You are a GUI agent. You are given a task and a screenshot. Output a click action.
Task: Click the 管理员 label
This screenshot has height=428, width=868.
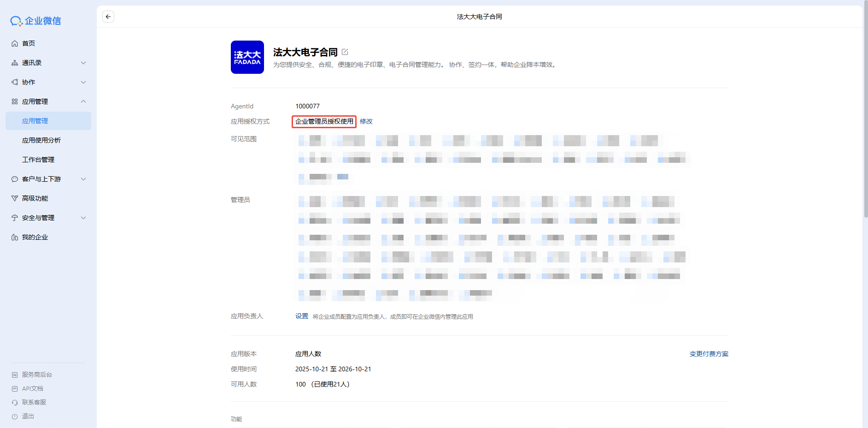click(240, 200)
